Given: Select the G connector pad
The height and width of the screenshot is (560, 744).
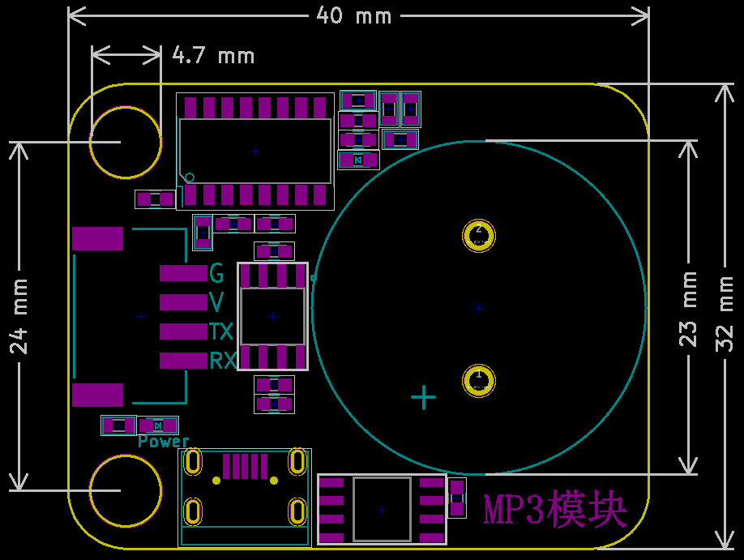Looking at the screenshot, I should click(x=184, y=273).
